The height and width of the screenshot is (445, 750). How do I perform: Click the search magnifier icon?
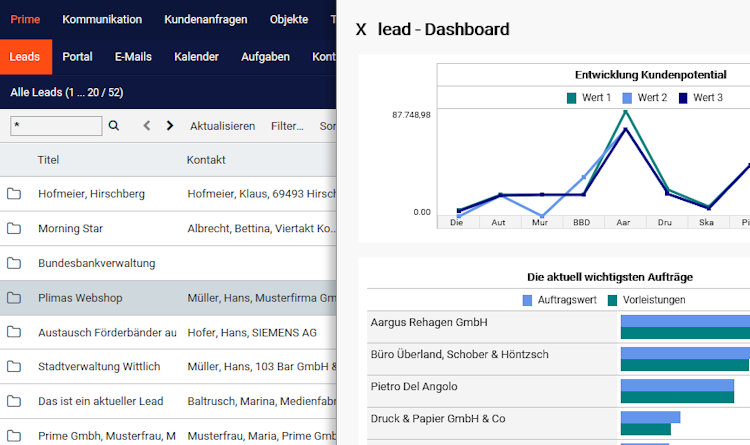pyautogui.click(x=113, y=125)
